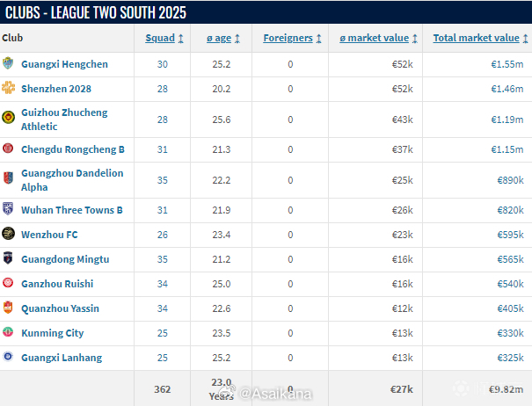
Task: Open the Kunming City club page
Action: 52,333
